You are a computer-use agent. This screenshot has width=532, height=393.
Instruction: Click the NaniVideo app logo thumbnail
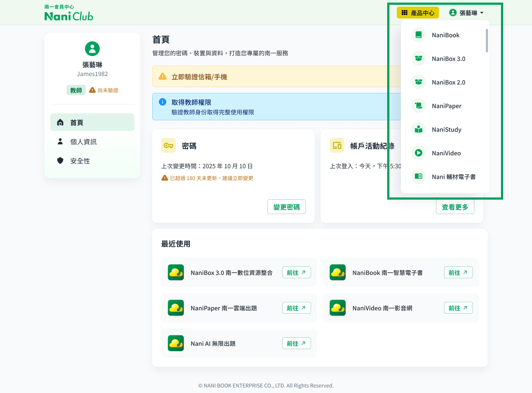(338, 308)
